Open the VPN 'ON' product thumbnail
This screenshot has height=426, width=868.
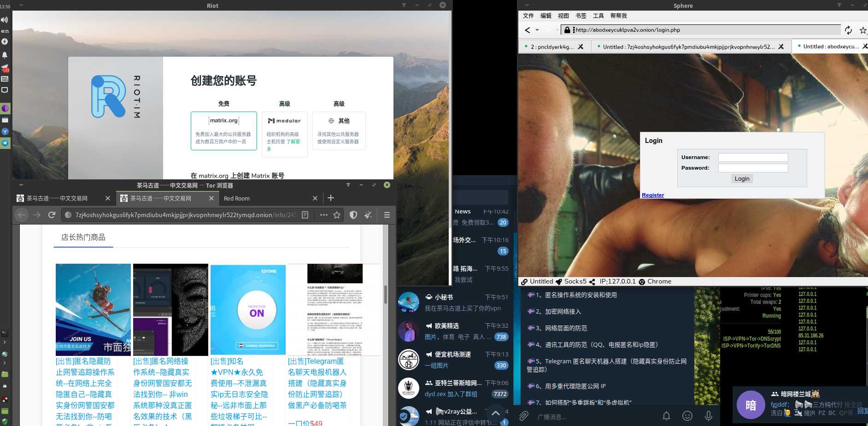click(248, 310)
